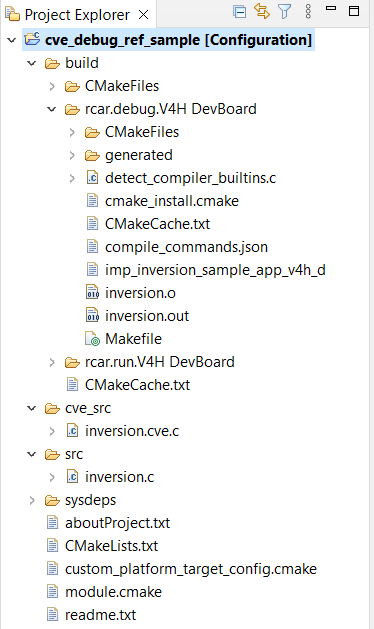
Task: Click the inversion.out binary file icon
Action: point(92,315)
